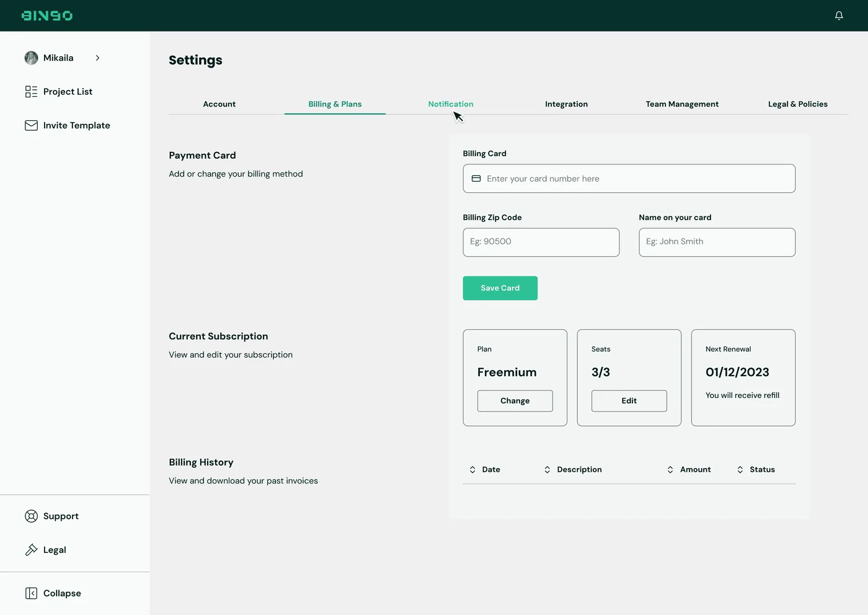Click the BINGO logo
Screen dimensions: 868x615
click(47, 15)
